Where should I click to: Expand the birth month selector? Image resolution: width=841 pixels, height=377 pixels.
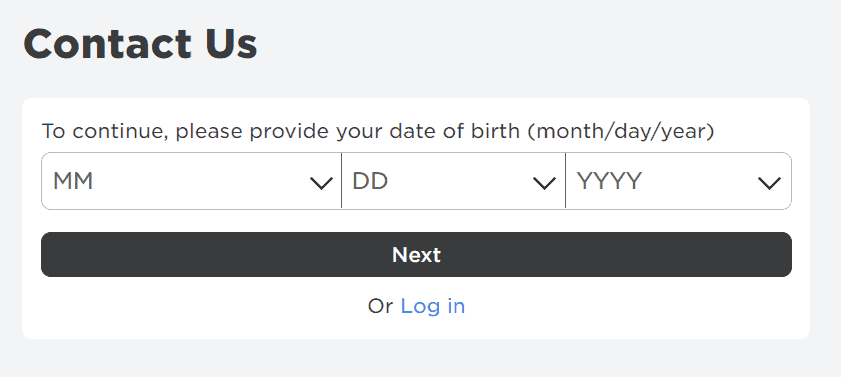pos(191,181)
